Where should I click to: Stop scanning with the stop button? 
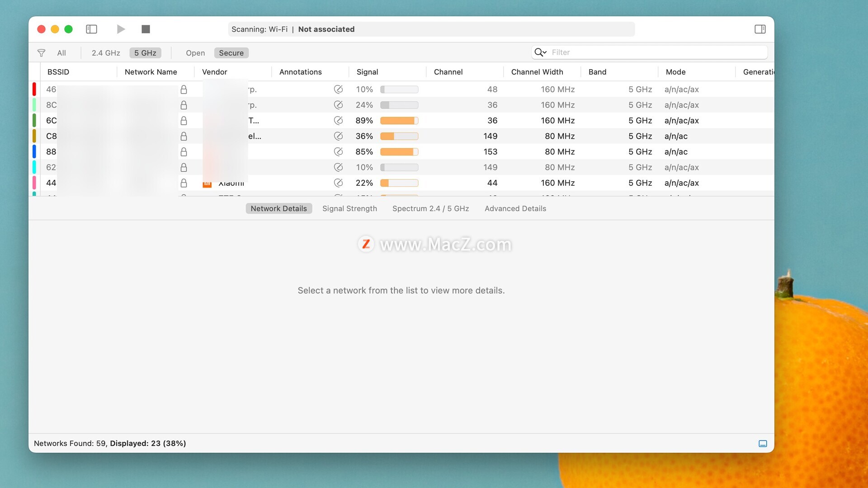point(146,29)
